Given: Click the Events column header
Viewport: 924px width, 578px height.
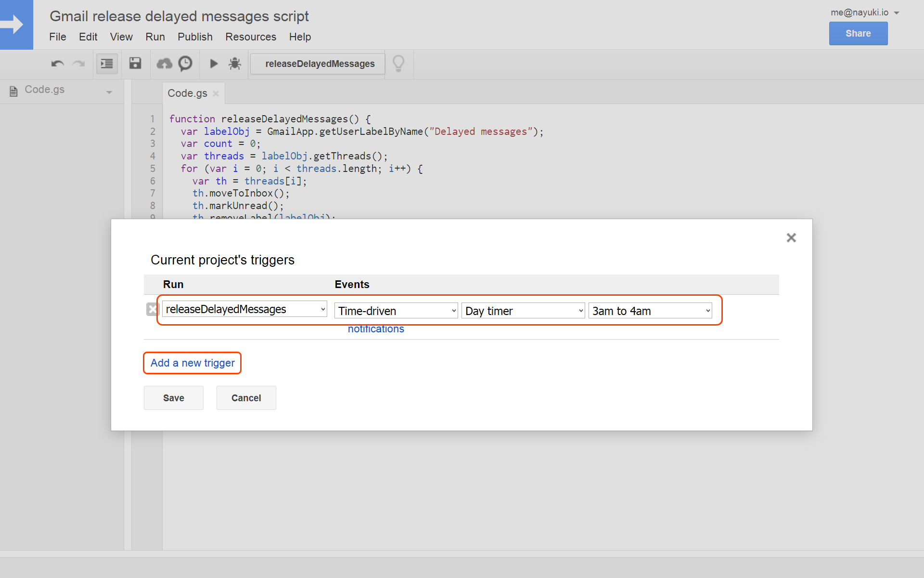Looking at the screenshot, I should point(352,284).
